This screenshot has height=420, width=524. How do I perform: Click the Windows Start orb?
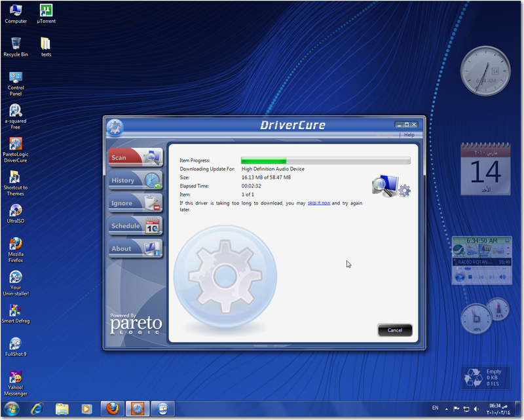click(12, 409)
